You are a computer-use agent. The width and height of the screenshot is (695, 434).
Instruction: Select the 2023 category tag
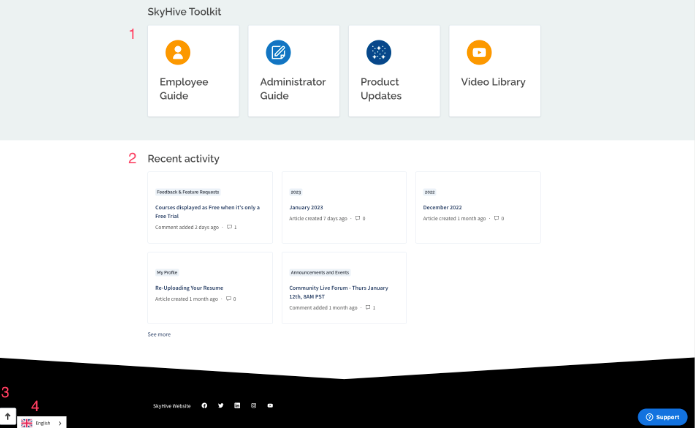pos(296,192)
